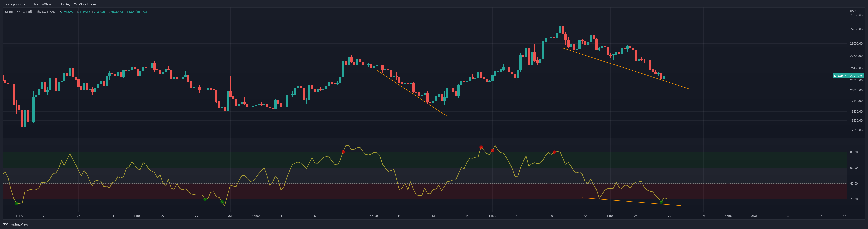
Task: Click the TradingView logo at the bottom
Action: (15, 224)
